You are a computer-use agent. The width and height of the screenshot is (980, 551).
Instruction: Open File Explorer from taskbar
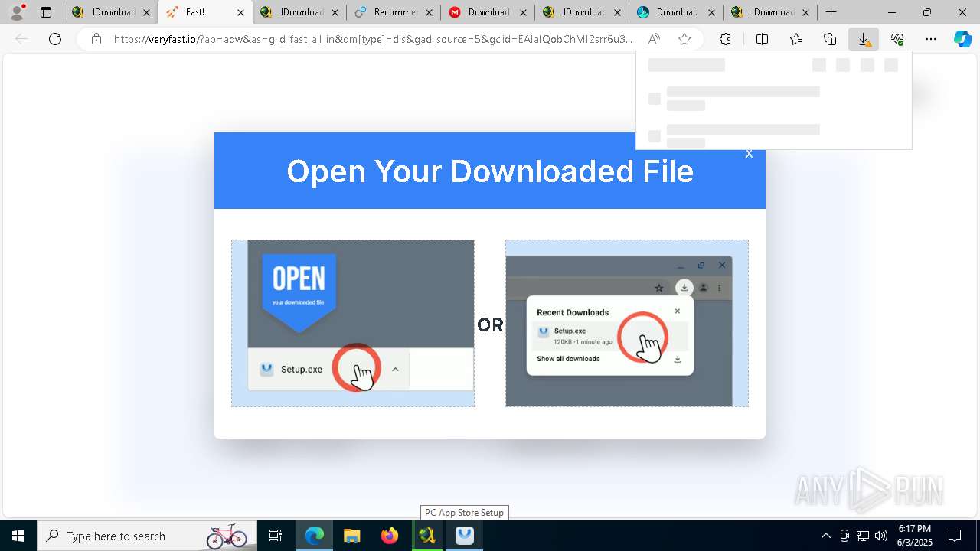[351, 536]
